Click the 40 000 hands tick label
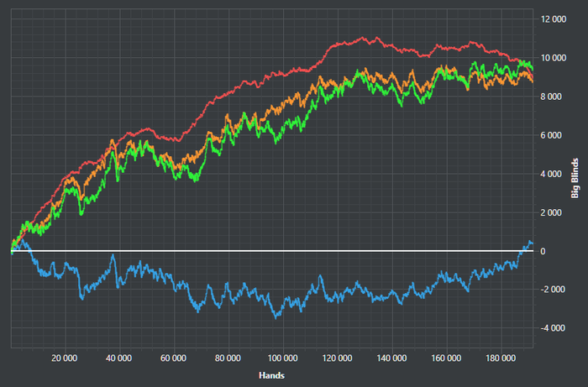Viewport: 588px width, 387px height. pos(119,358)
